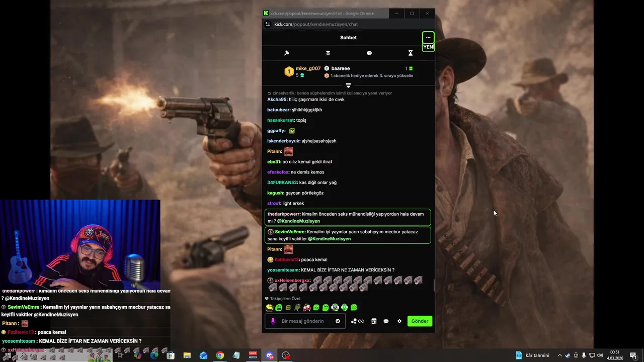This screenshot has height=362, width=644.
Task: Click the chat scrollbar thumb
Action: click(434, 285)
